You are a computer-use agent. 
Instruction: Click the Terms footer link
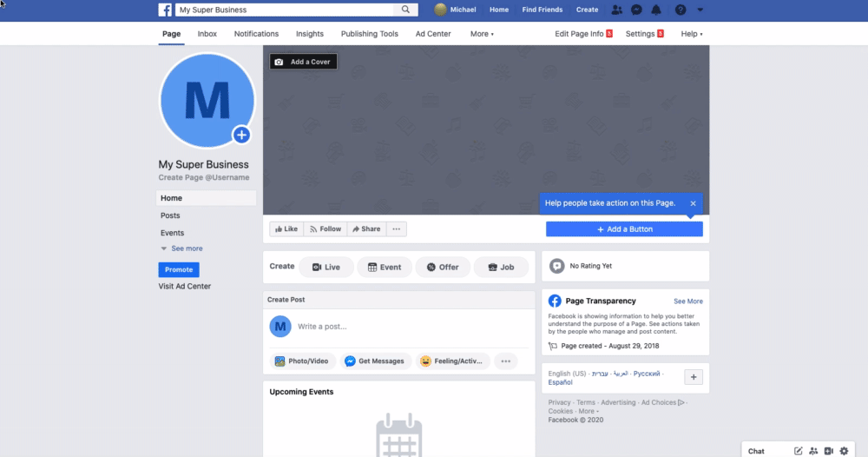pos(586,403)
